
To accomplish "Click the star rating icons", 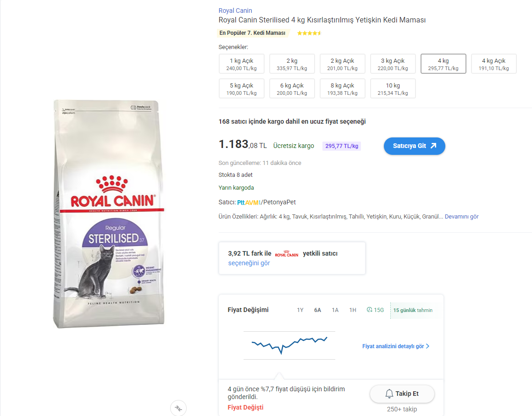I will pyautogui.click(x=309, y=33).
